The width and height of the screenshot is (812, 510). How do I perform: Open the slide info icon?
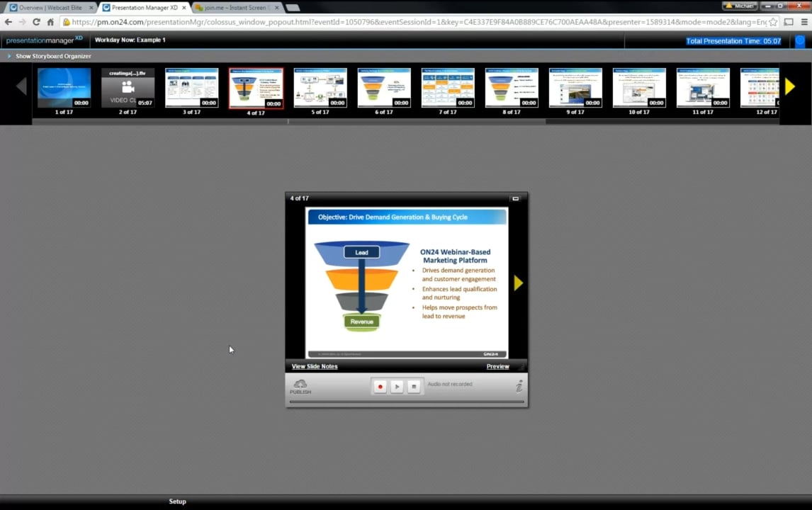(519, 386)
